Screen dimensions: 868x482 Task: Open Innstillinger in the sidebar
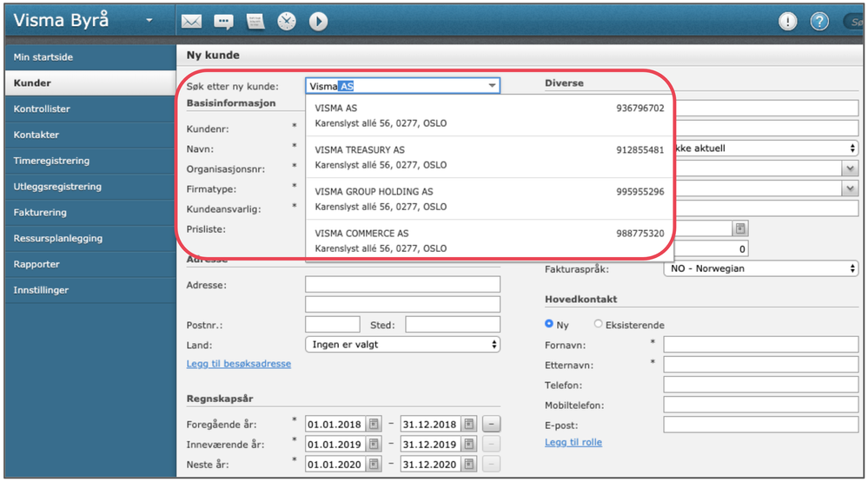(90, 290)
